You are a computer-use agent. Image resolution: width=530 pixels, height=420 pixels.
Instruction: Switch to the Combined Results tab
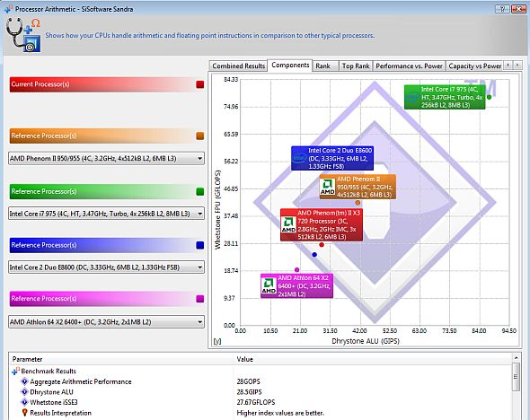pyautogui.click(x=238, y=66)
